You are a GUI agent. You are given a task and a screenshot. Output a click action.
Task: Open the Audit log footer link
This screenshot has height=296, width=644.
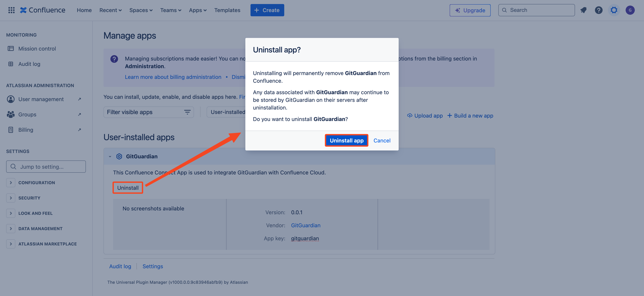[120, 266]
